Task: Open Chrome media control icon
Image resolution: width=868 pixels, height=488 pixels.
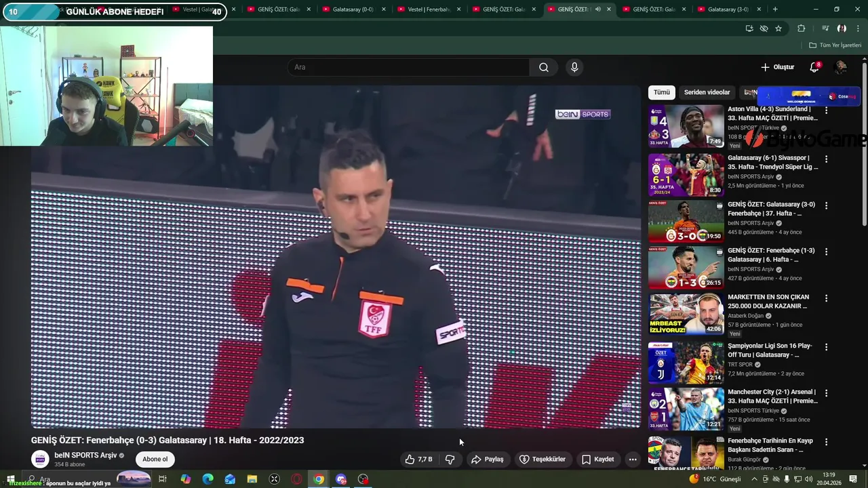Action: pyautogui.click(x=825, y=28)
